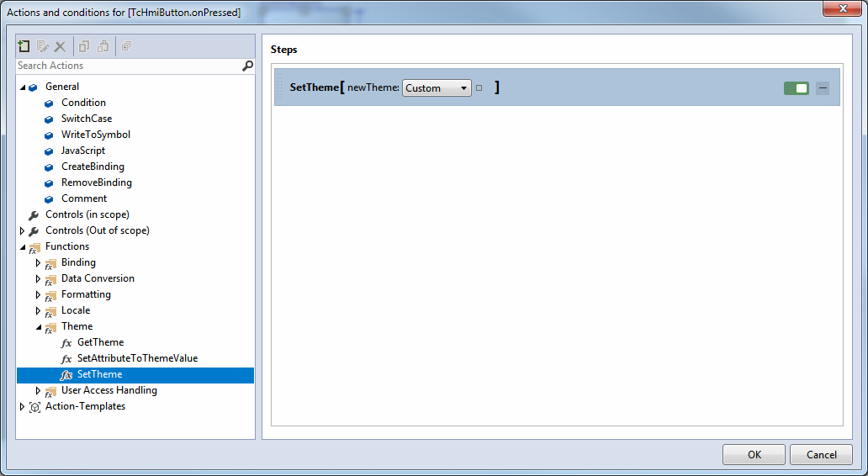This screenshot has width=868, height=476.
Task: Click the JavaScript cube icon
Action: 49,151
